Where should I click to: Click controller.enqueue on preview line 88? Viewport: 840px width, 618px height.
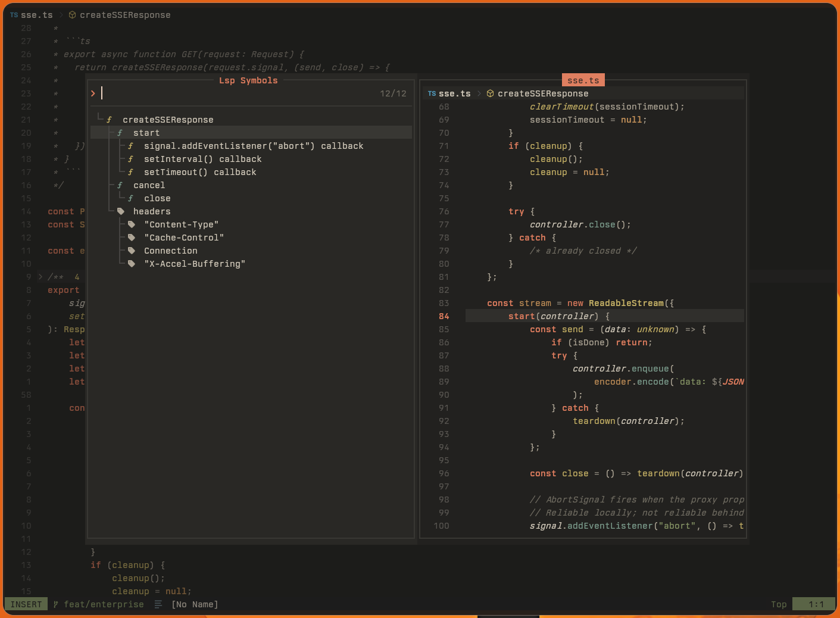point(621,369)
